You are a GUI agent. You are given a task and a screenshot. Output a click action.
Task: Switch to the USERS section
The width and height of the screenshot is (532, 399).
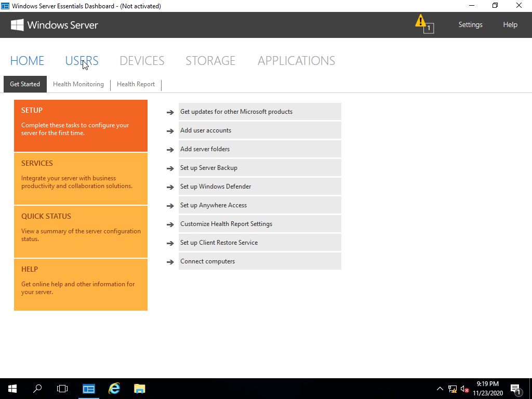(x=82, y=61)
